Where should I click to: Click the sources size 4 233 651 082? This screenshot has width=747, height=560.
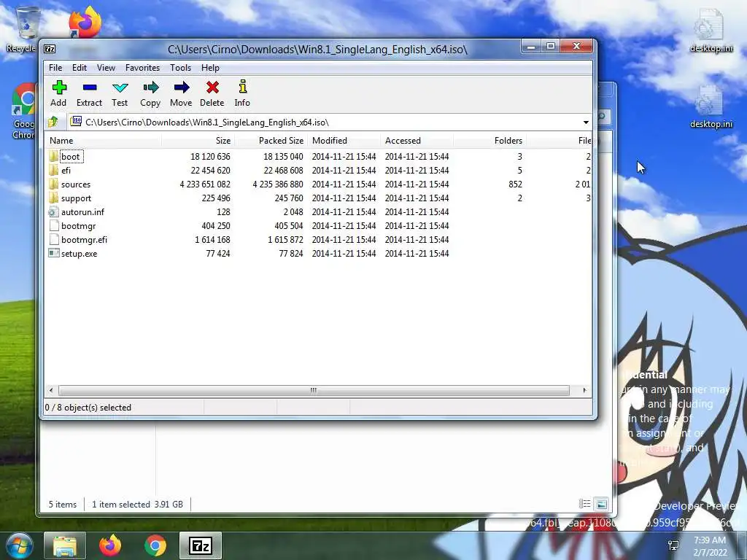pos(205,184)
